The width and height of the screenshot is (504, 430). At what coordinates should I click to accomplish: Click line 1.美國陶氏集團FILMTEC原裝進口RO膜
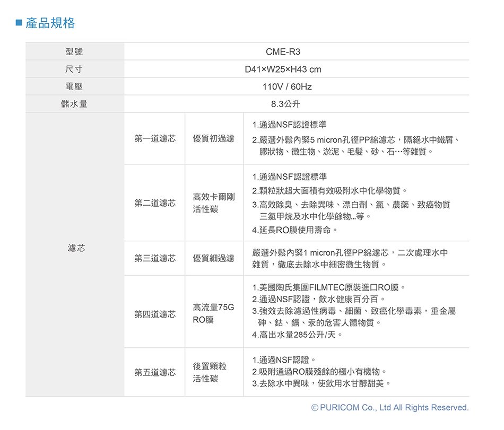click(328, 287)
